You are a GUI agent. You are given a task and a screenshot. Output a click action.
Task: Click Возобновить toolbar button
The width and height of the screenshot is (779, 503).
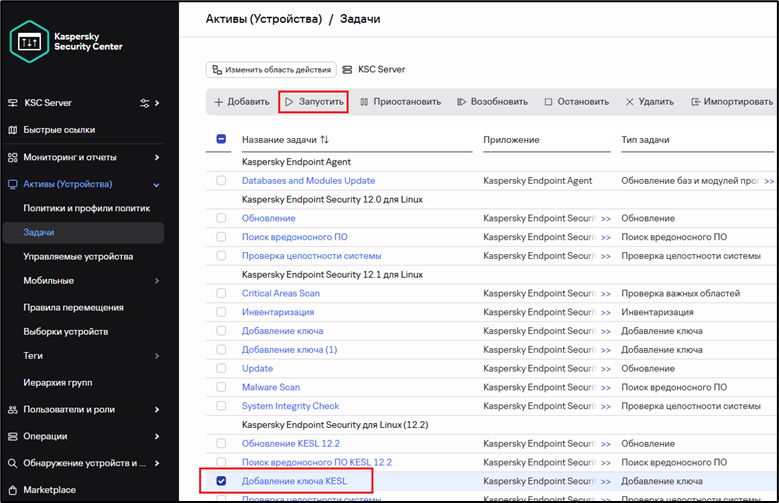pyautogui.click(x=492, y=102)
